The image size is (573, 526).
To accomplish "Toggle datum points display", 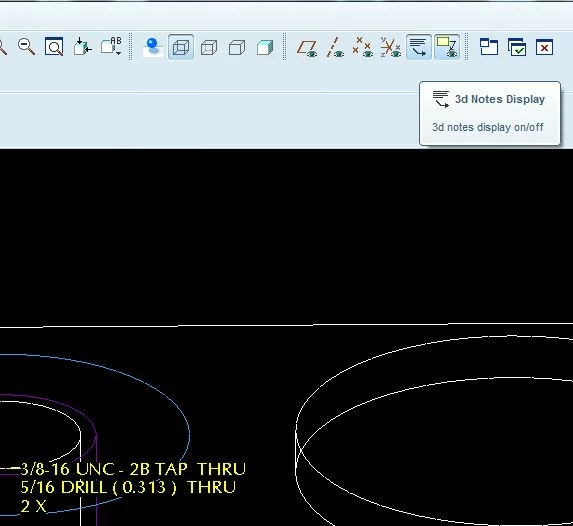I will coord(363,48).
